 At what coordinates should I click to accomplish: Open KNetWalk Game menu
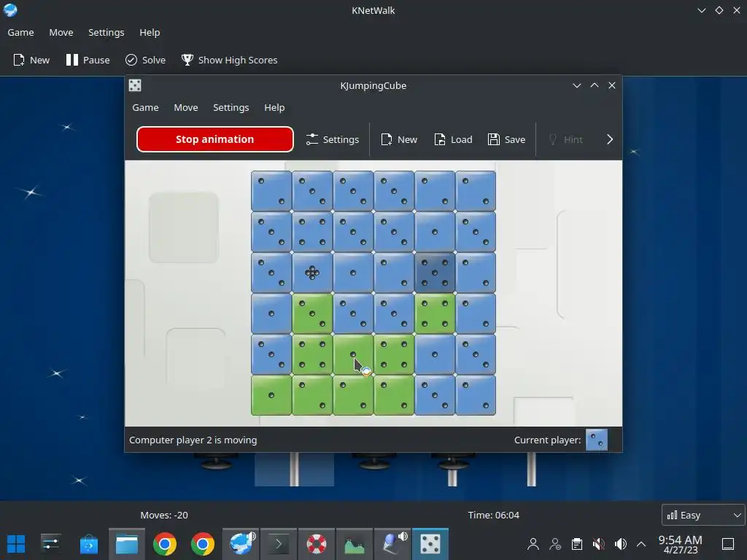click(x=20, y=32)
